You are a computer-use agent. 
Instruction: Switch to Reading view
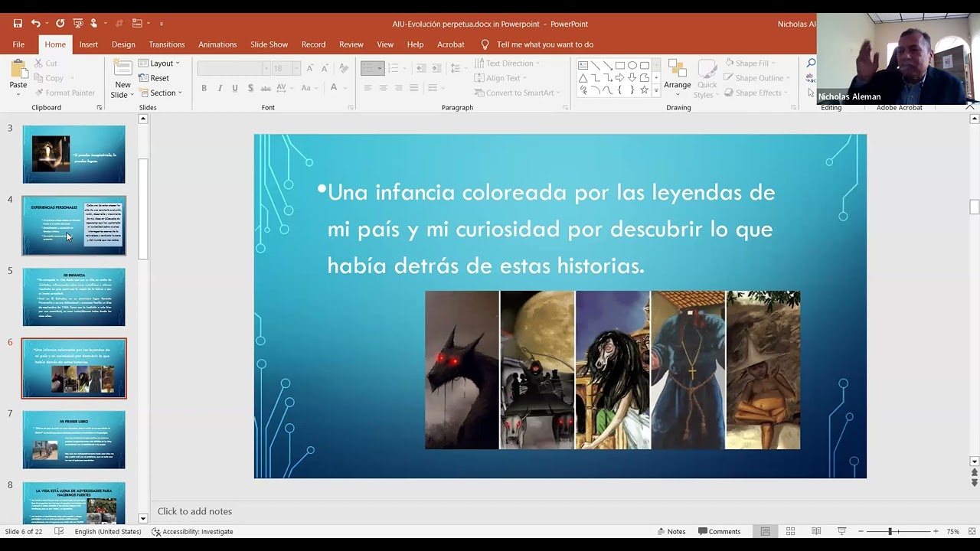pyautogui.click(x=816, y=531)
